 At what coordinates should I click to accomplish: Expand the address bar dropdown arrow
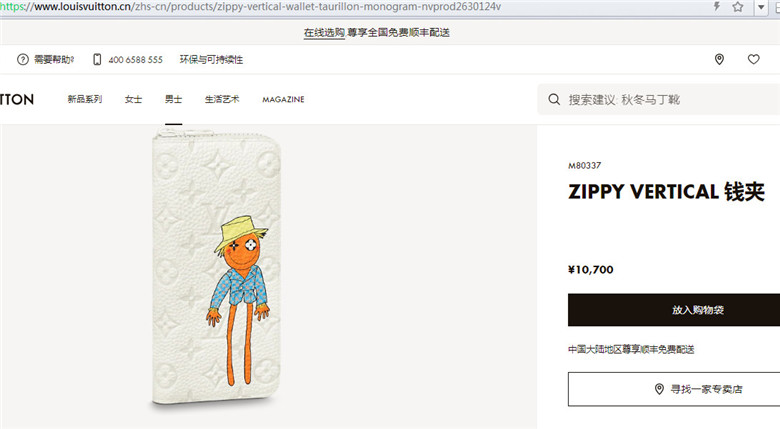[x=761, y=7]
